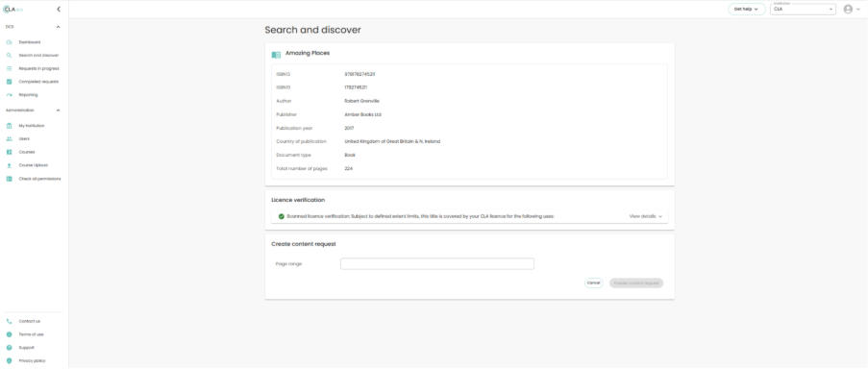Click the Requests in progress list icon
This screenshot has width=868, height=369.
pyautogui.click(x=9, y=68)
